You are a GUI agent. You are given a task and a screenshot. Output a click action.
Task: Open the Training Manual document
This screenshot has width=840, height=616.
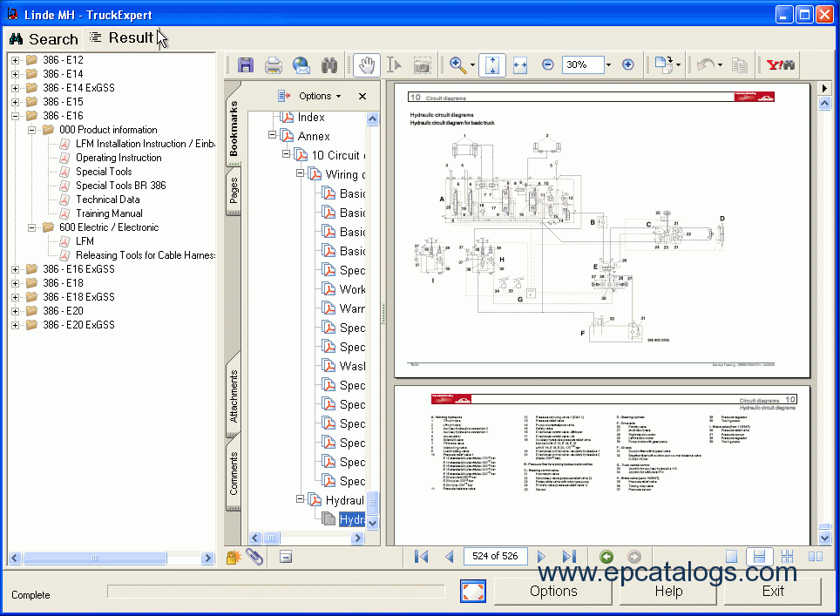109,213
